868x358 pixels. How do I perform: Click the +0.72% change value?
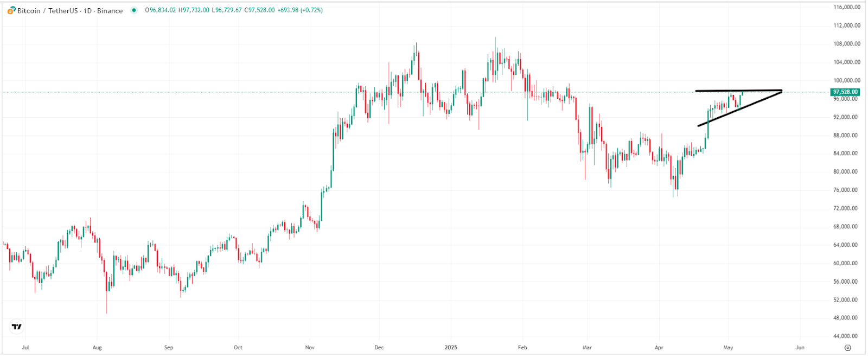[310, 9]
